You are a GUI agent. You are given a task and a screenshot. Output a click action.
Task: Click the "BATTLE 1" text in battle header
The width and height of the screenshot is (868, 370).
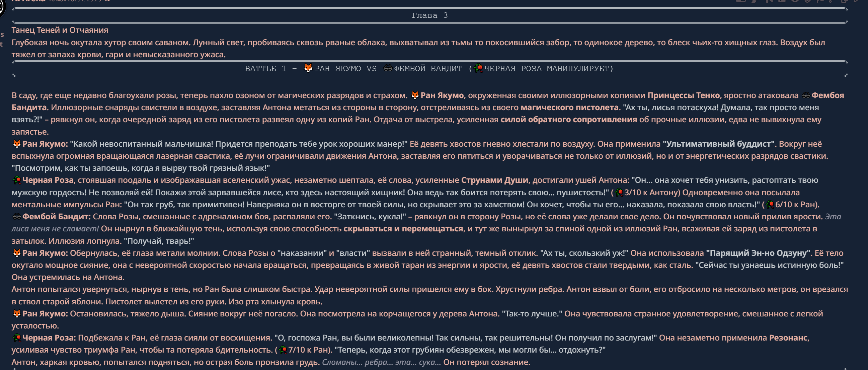pos(265,69)
